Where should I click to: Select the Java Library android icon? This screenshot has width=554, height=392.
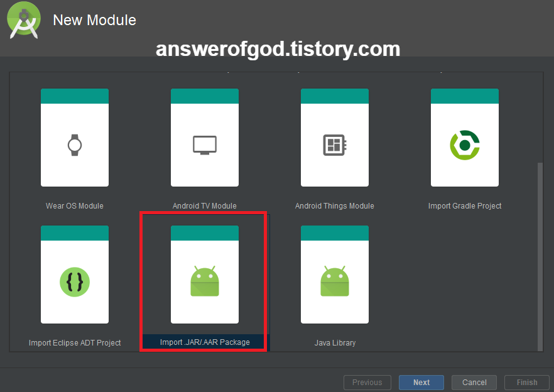click(335, 281)
